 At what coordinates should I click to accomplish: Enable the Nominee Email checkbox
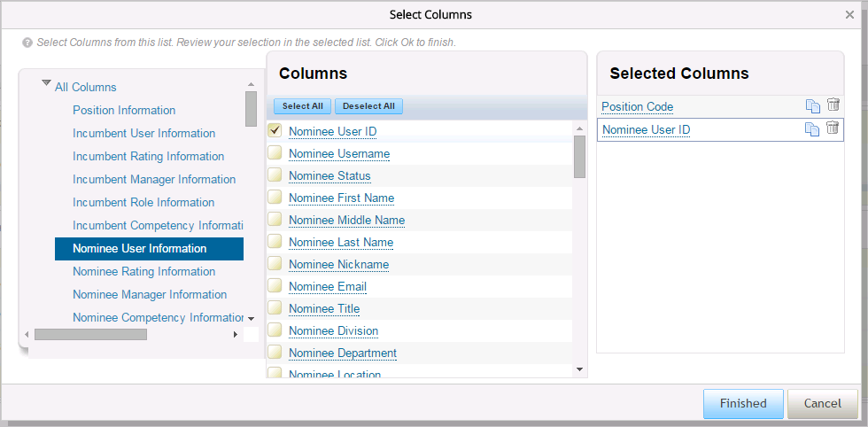pyautogui.click(x=275, y=285)
